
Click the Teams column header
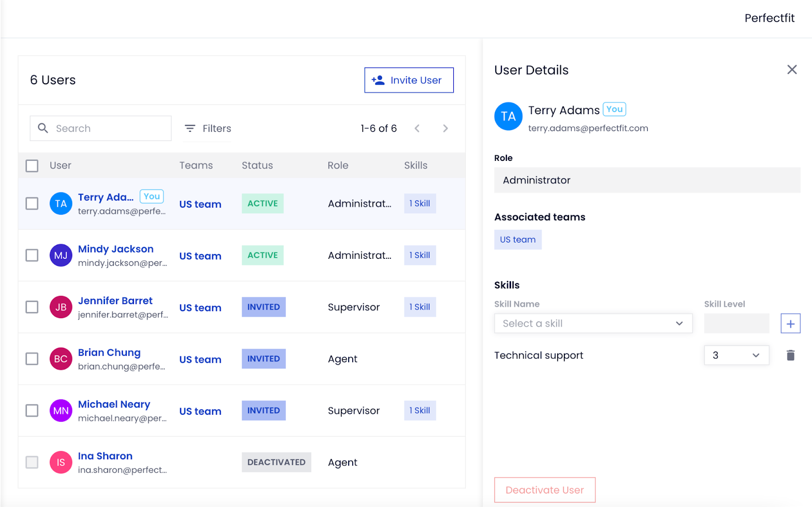coord(196,165)
